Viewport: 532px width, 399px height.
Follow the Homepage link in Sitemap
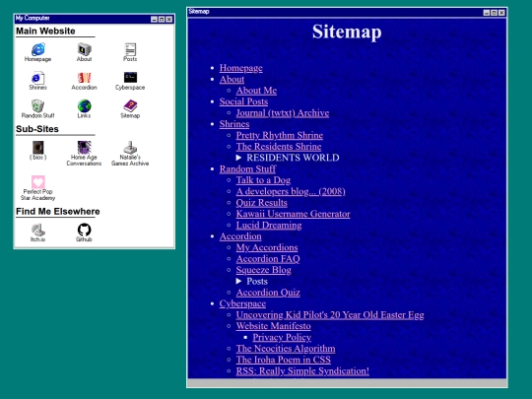(241, 68)
